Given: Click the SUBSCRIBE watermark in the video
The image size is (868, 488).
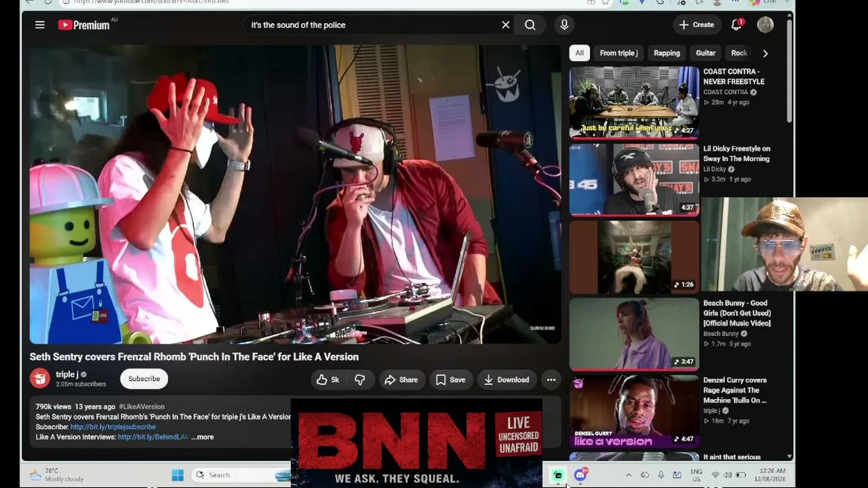Looking at the screenshot, I should click(542, 328).
